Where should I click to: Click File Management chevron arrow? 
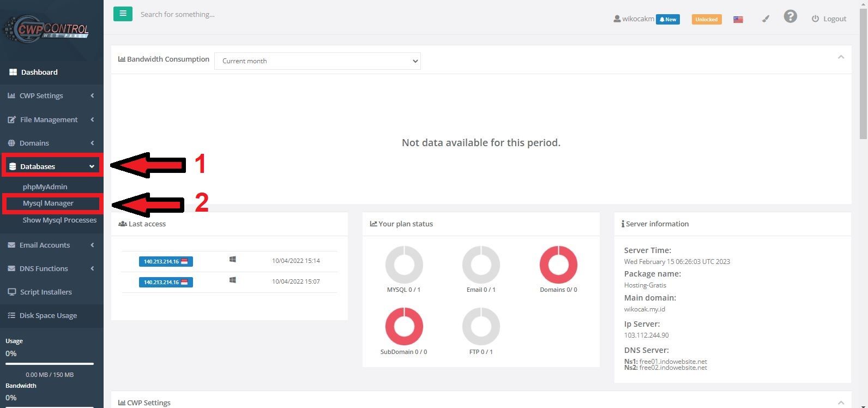tap(92, 119)
